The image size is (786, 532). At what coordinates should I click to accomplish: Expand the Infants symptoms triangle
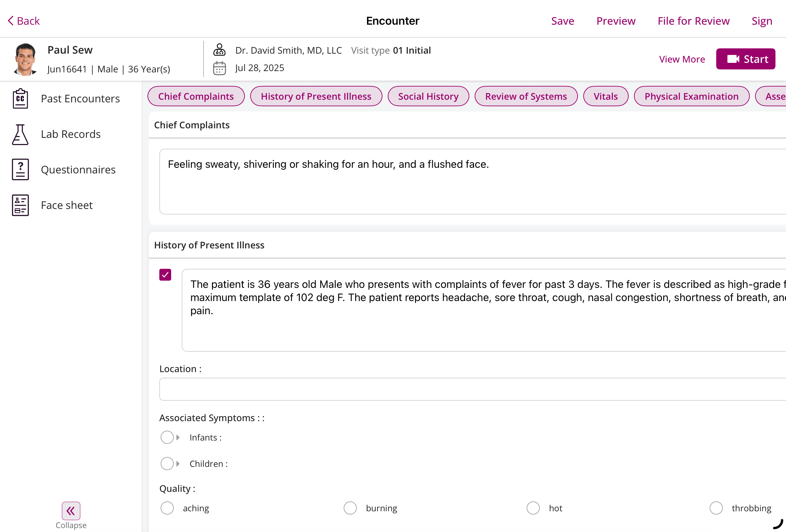coord(178,437)
